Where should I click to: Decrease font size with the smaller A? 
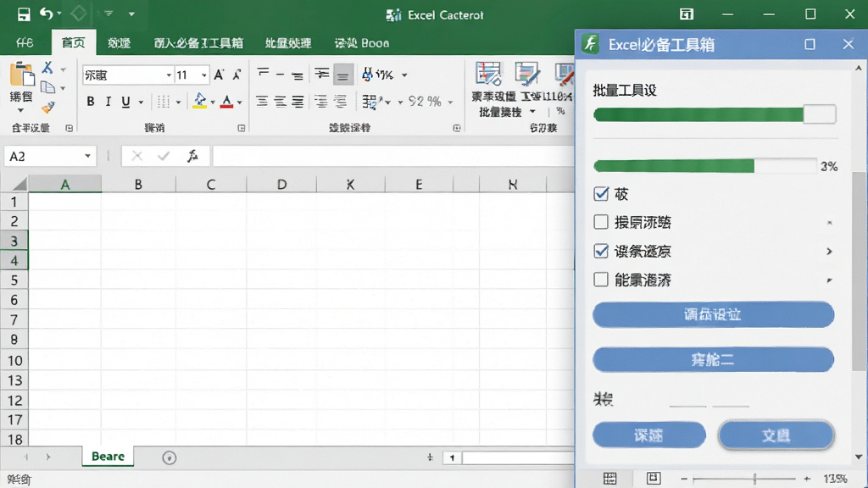point(237,75)
